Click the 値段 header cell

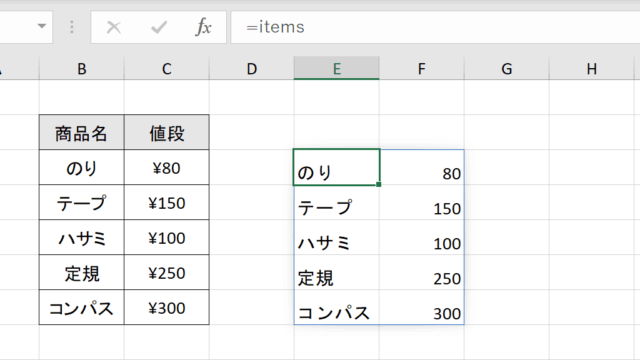pyautogui.click(x=167, y=132)
